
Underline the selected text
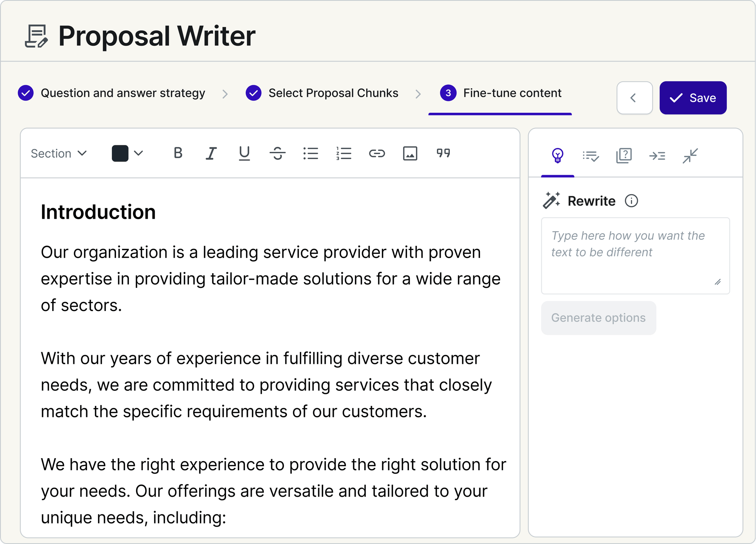[x=244, y=153]
